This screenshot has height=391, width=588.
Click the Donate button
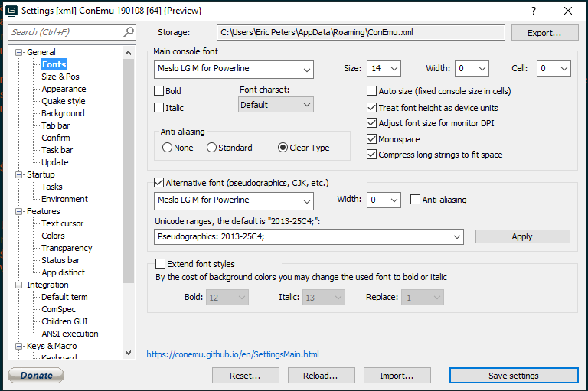pos(36,375)
